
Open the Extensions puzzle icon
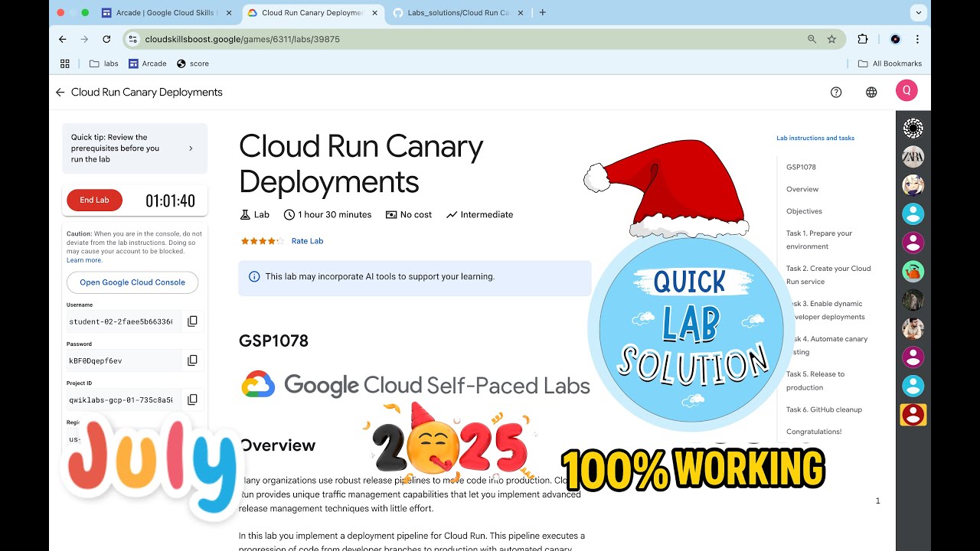(863, 39)
